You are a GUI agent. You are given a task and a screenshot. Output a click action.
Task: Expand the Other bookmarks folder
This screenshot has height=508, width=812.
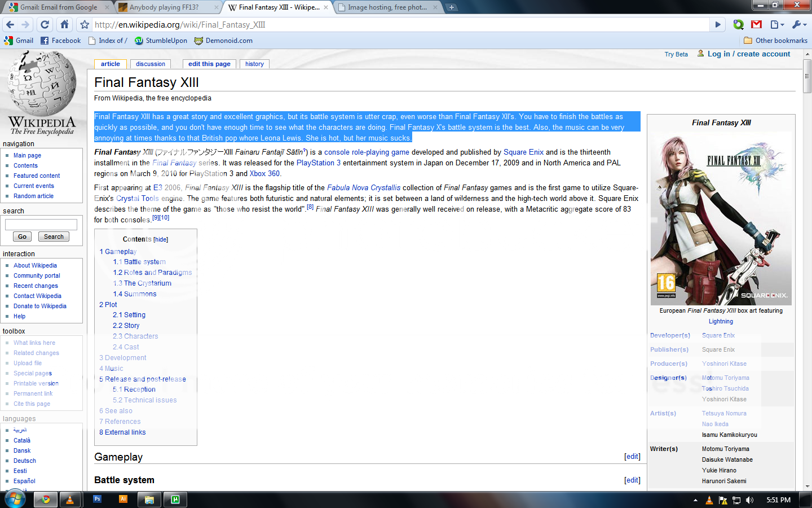(x=775, y=41)
